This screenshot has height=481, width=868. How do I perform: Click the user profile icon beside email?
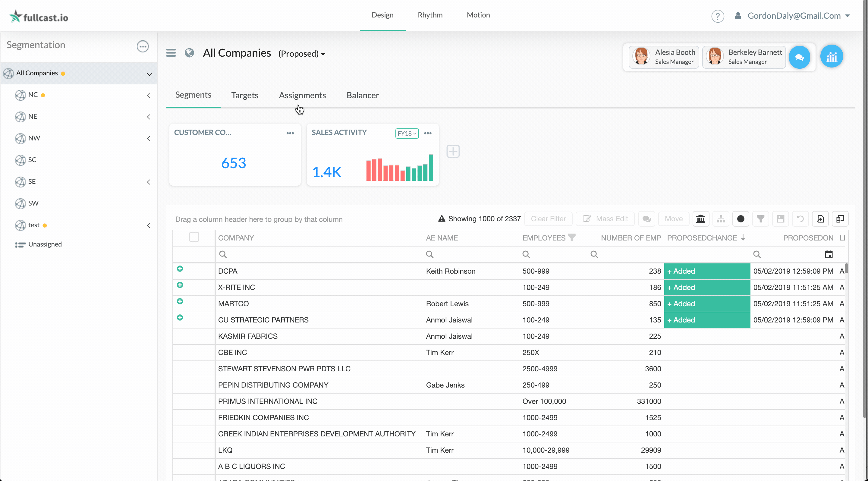click(737, 16)
